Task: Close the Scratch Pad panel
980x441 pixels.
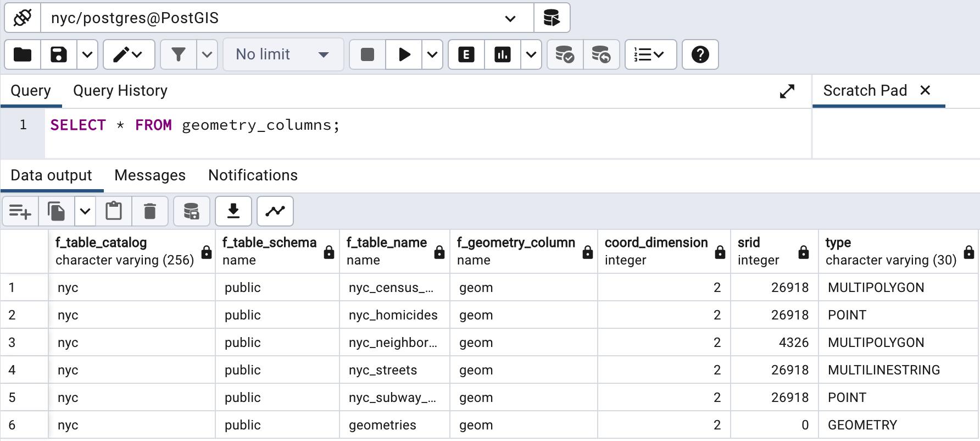Action: click(925, 90)
